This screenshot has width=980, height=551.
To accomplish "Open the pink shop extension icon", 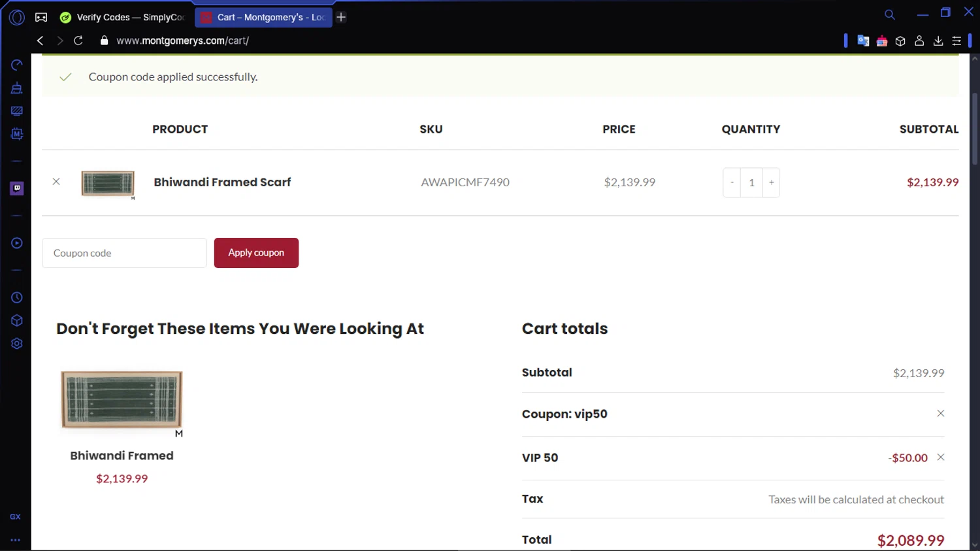I will 882,41.
